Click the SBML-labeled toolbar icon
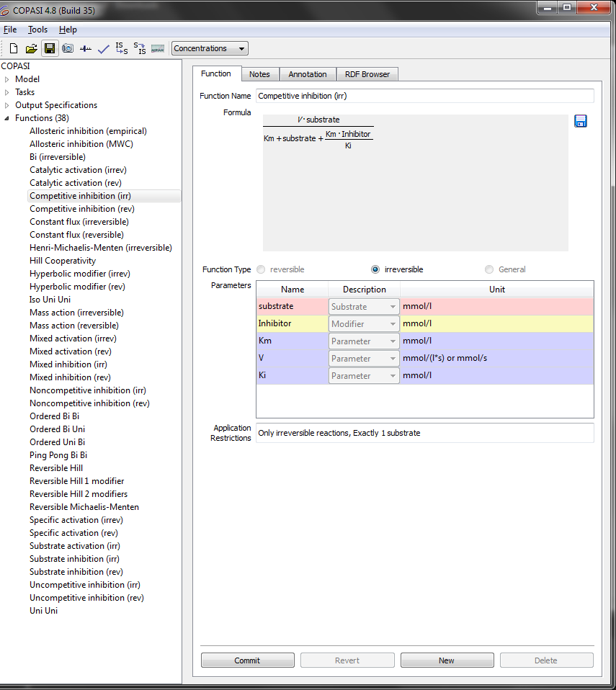 pos(158,48)
